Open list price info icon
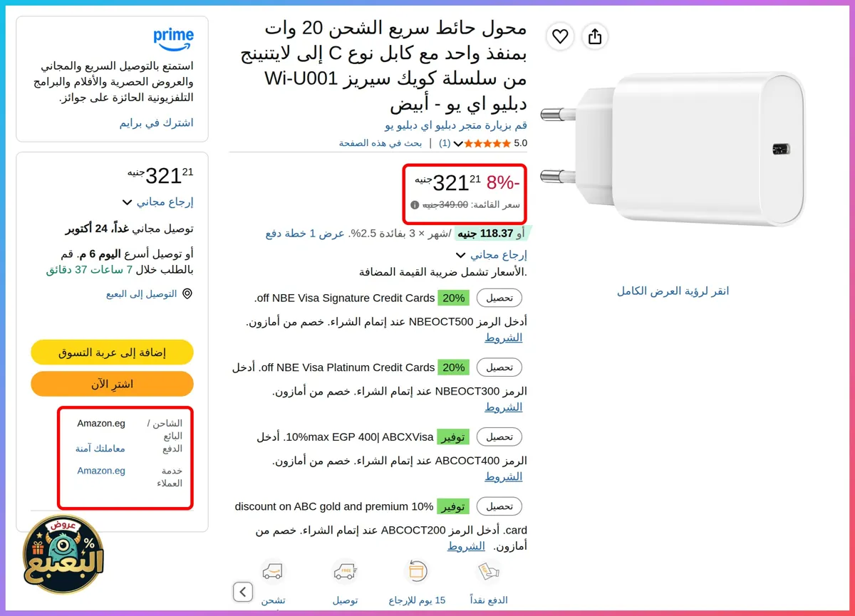Viewport: 855px width, 616px height. (415, 205)
